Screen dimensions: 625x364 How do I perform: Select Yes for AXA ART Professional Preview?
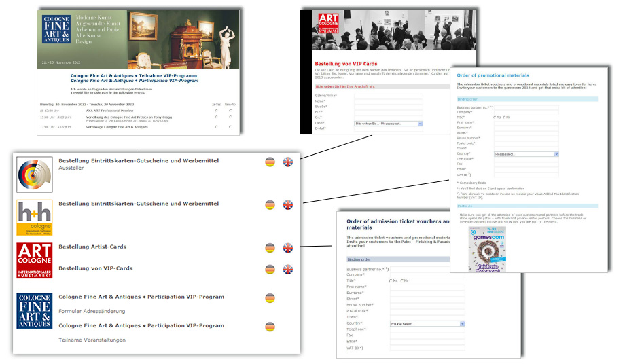(216, 109)
